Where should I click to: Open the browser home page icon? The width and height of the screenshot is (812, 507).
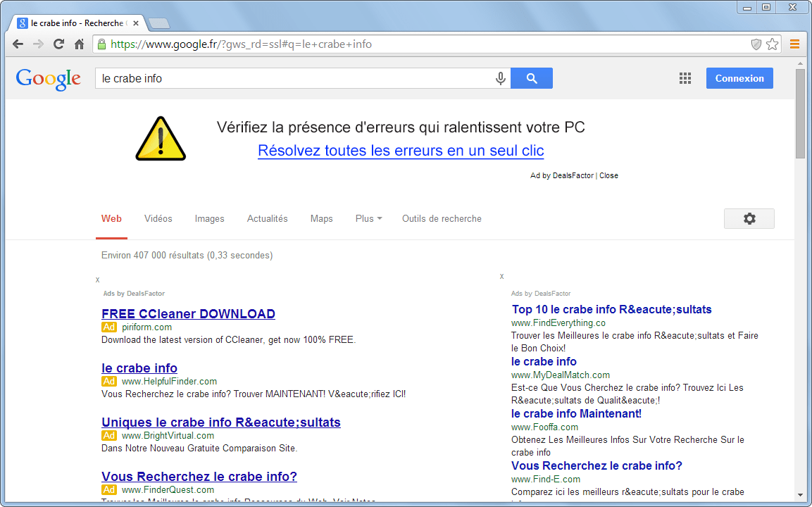click(79, 44)
